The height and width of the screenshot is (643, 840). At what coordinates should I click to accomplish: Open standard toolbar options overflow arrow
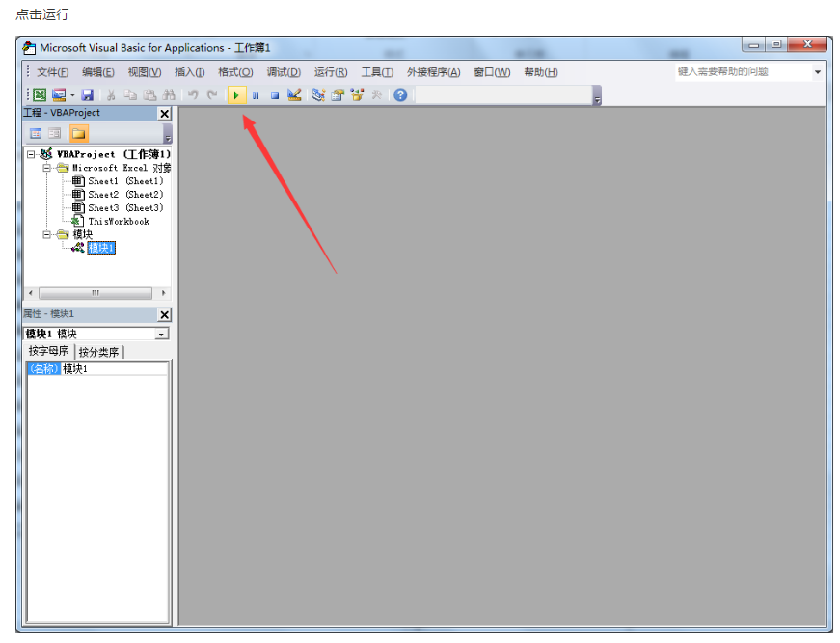coord(597,96)
